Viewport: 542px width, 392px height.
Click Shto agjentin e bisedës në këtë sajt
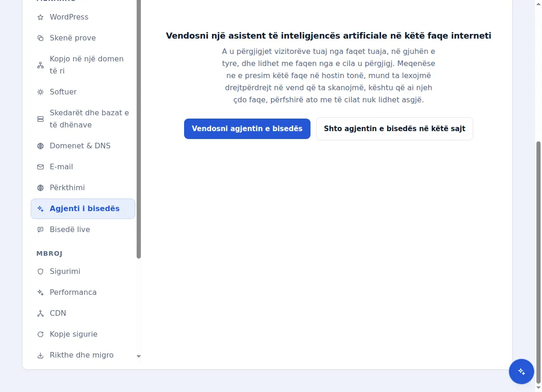click(x=394, y=129)
